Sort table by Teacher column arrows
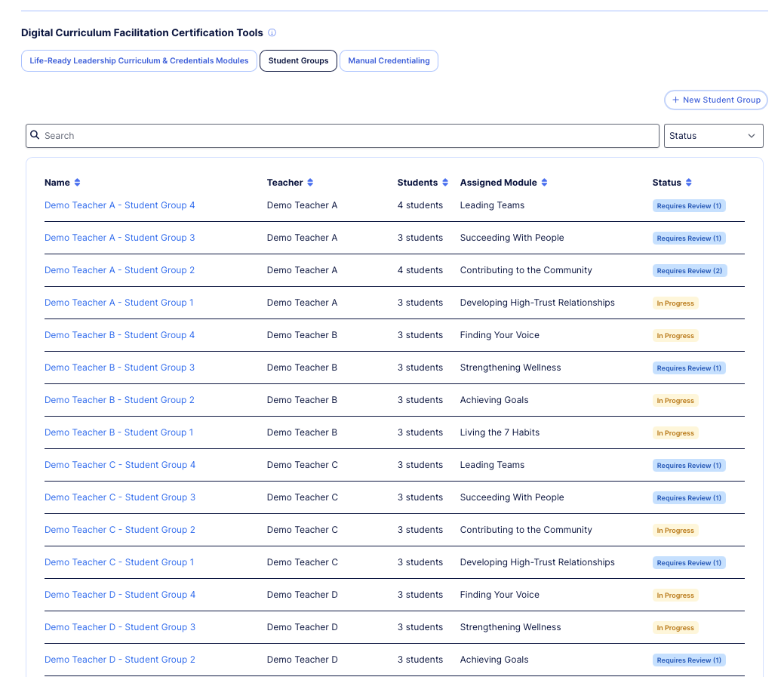This screenshot has height=677, width=784. point(310,183)
